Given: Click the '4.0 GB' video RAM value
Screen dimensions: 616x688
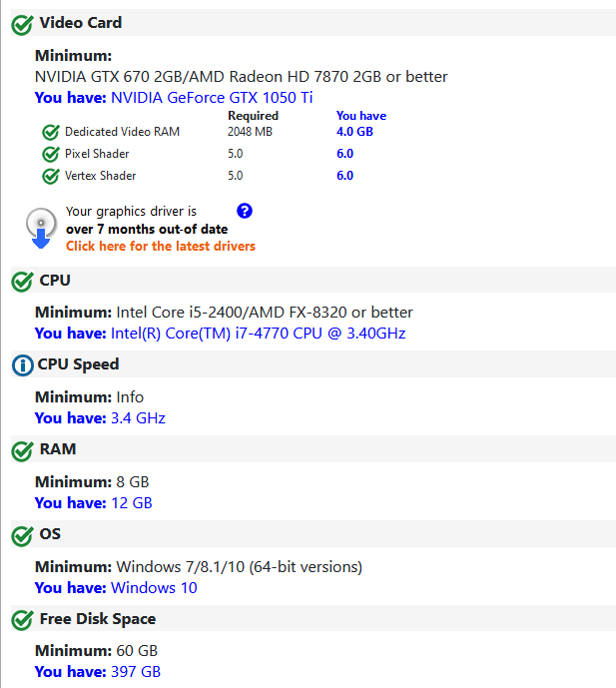Looking at the screenshot, I should 354,132.
